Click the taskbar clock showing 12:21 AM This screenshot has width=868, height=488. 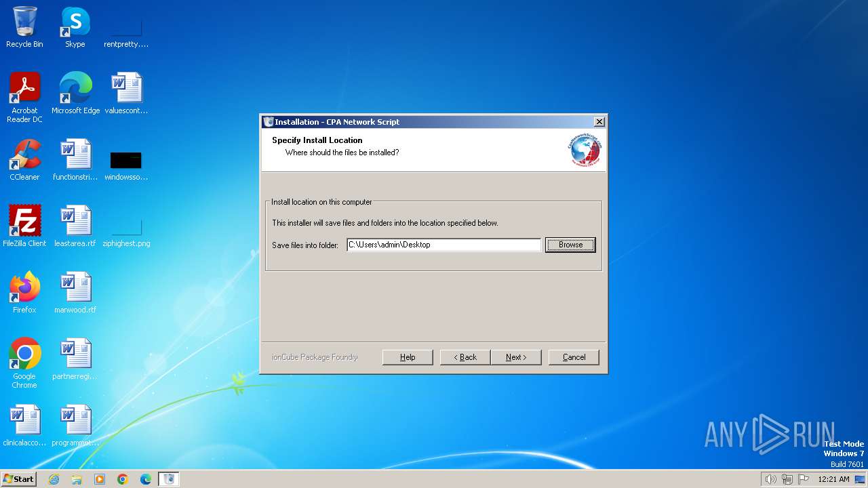[833, 479]
